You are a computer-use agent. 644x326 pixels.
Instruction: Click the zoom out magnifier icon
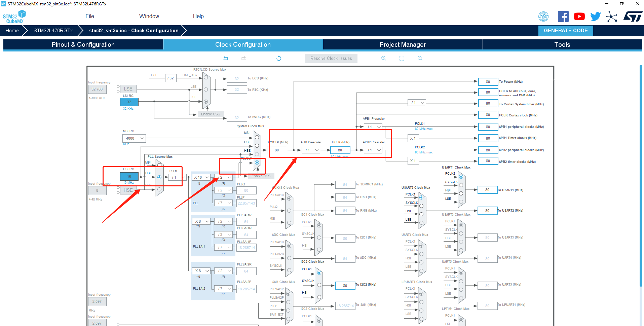[x=420, y=58]
